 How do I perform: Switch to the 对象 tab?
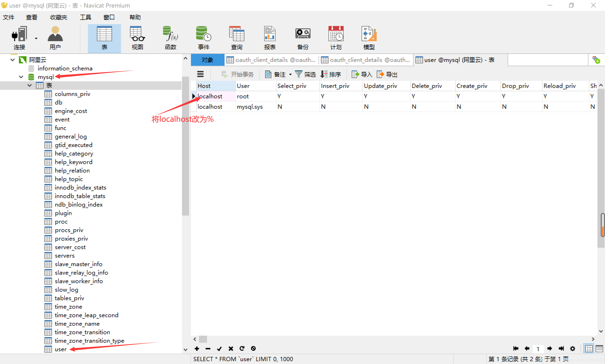point(207,60)
